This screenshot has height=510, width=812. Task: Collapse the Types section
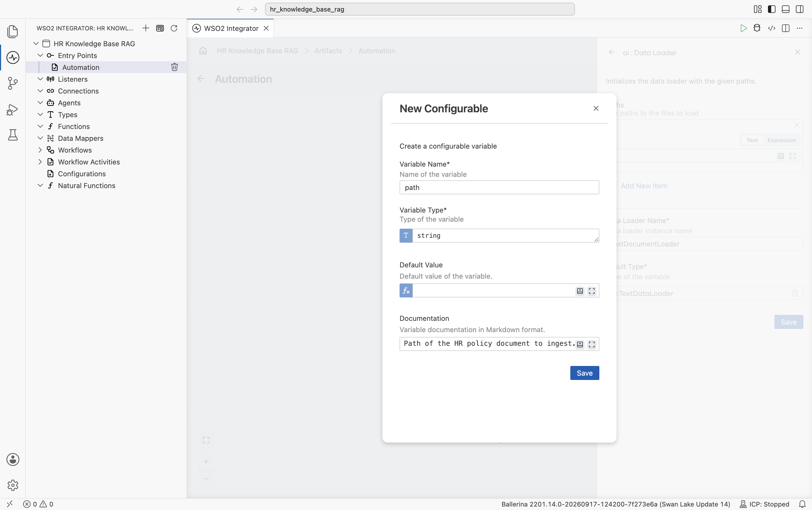(40, 114)
